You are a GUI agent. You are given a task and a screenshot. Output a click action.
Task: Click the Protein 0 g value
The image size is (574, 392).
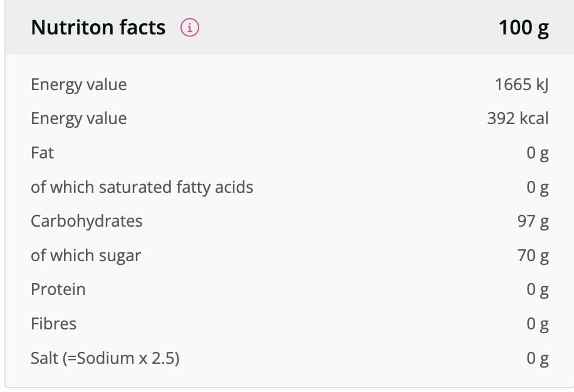pos(537,289)
